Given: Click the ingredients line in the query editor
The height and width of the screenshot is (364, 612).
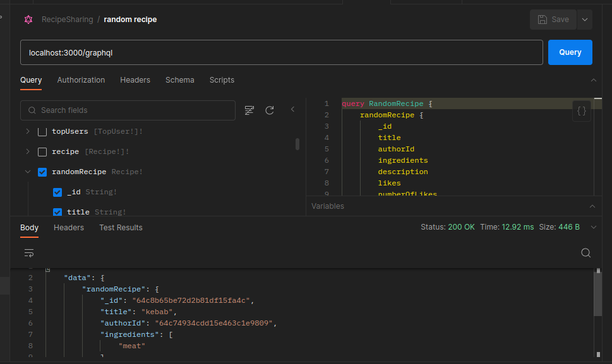Looking at the screenshot, I should pos(403,160).
